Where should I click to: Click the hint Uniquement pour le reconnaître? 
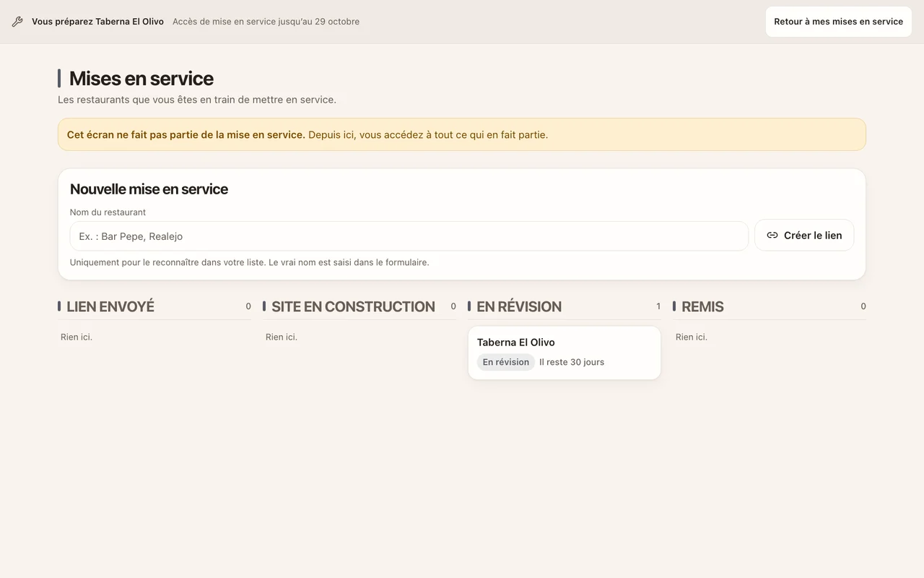[249, 262]
